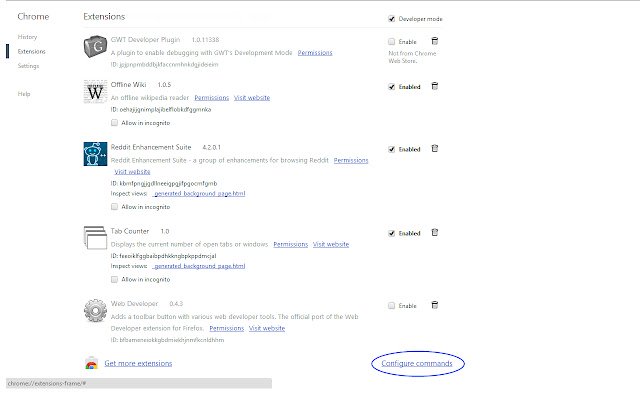Remove Reddit Enhancement Suite via trash icon
This screenshot has height=400, width=640.
click(x=435, y=149)
